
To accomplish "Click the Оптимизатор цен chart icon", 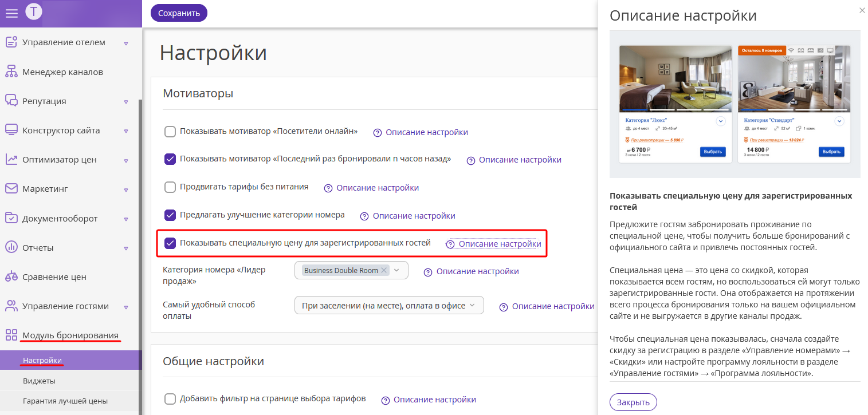I will pos(11,160).
